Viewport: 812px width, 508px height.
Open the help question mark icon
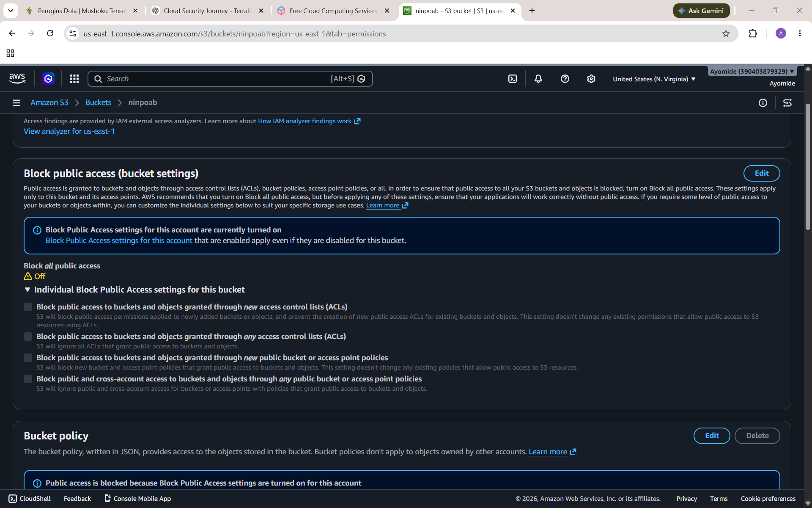tap(565, 79)
